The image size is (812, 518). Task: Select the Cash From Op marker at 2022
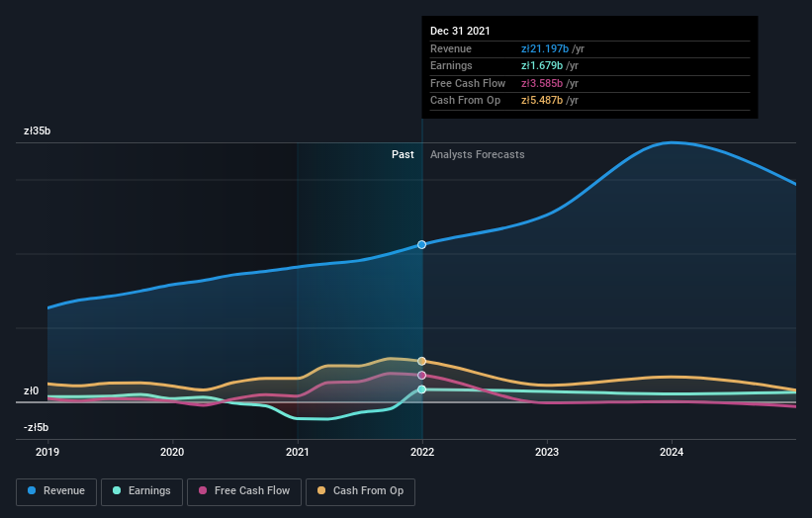422,361
